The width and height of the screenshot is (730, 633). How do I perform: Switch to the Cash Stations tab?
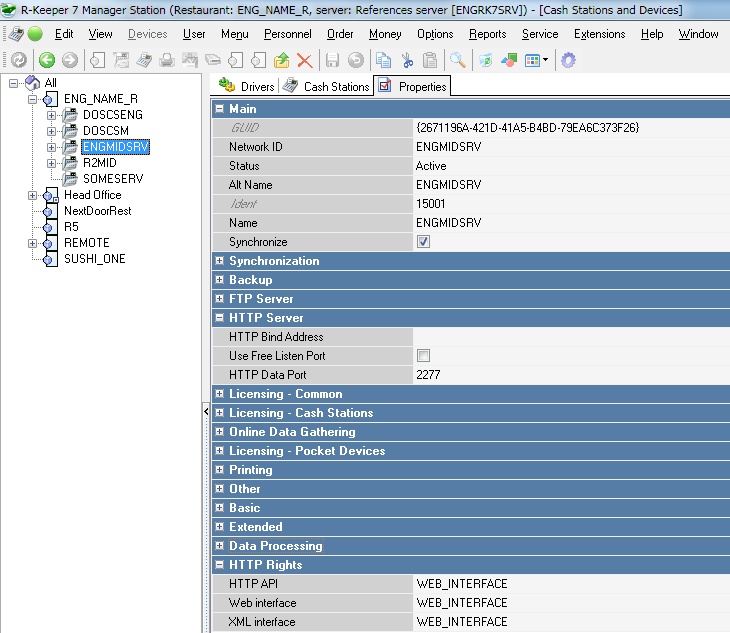point(326,86)
